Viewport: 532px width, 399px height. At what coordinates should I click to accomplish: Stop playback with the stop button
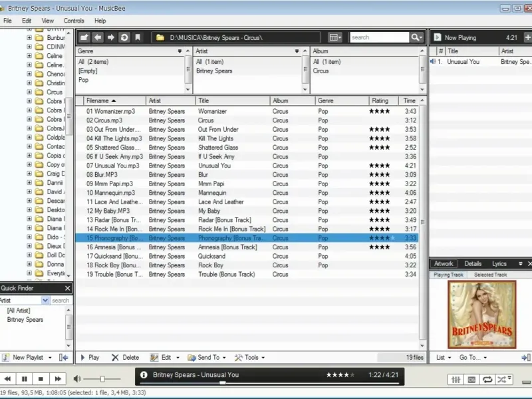pos(41,378)
